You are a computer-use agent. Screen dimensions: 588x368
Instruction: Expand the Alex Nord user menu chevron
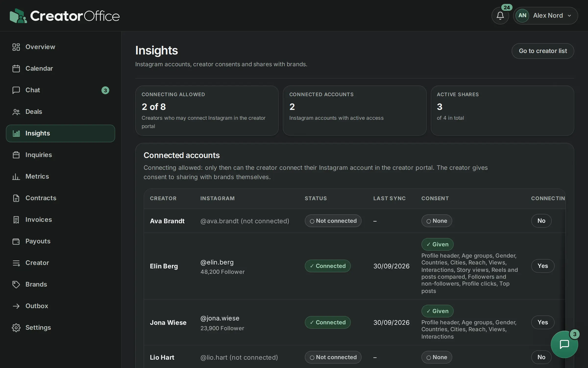[569, 16]
